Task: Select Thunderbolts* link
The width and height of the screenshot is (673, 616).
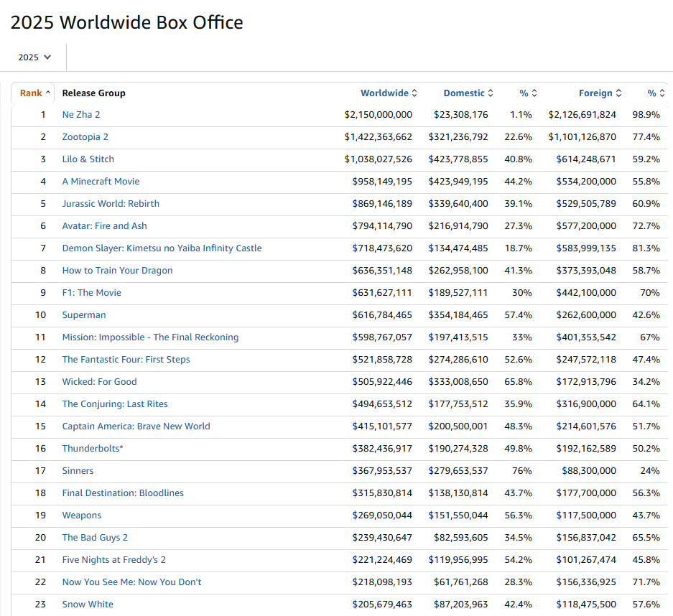Action: (x=93, y=449)
